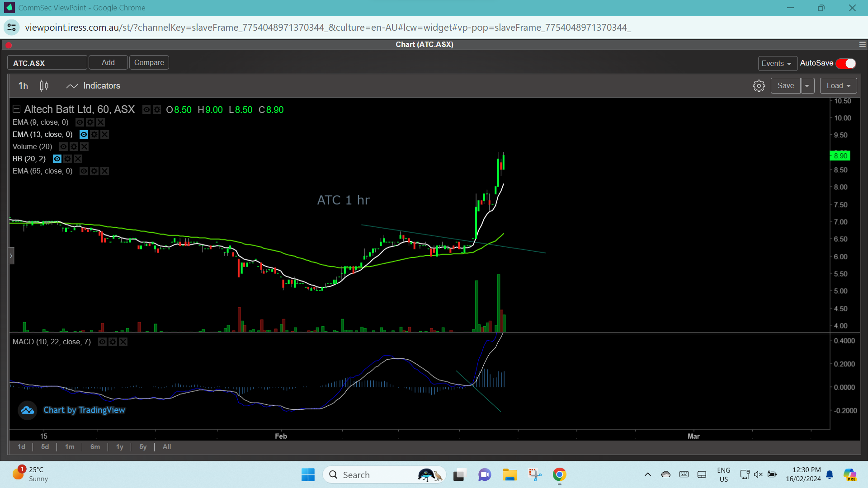Open settings for MACD (10, 22, close, 7)
This screenshot has width=868, height=488.
pos(113,342)
